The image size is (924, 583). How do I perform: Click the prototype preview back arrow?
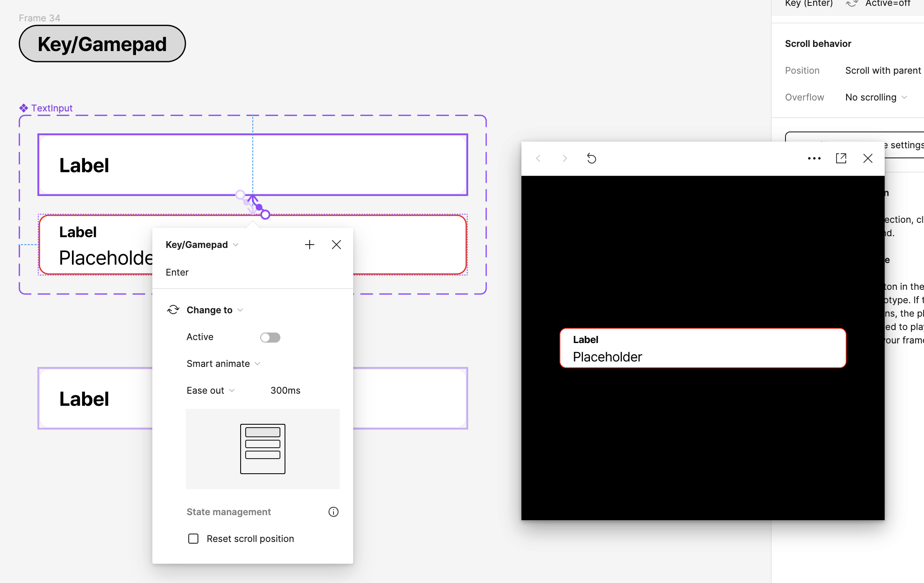point(539,158)
